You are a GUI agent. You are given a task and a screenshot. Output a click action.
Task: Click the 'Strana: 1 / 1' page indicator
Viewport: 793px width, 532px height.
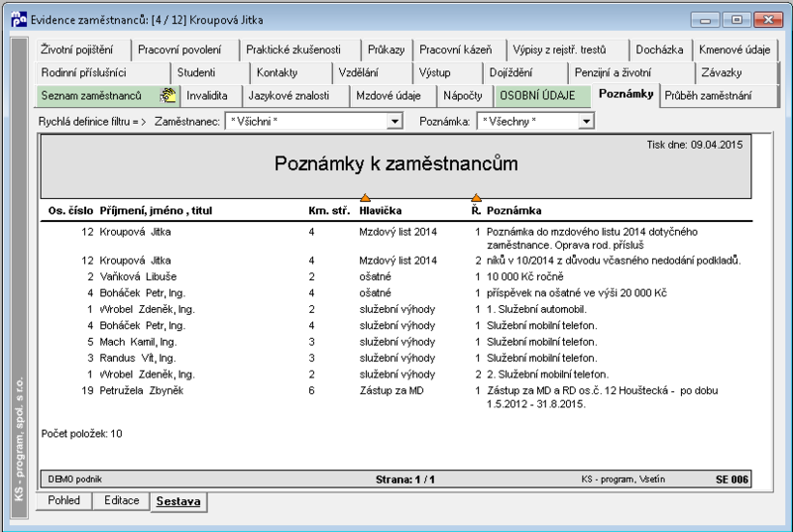[404, 479]
